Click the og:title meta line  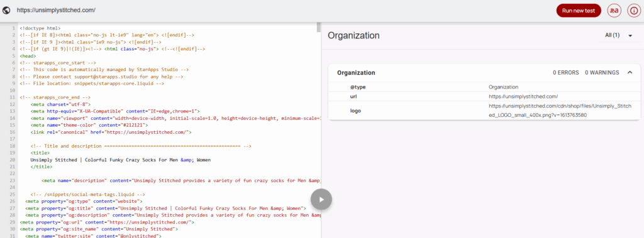click(x=165, y=208)
